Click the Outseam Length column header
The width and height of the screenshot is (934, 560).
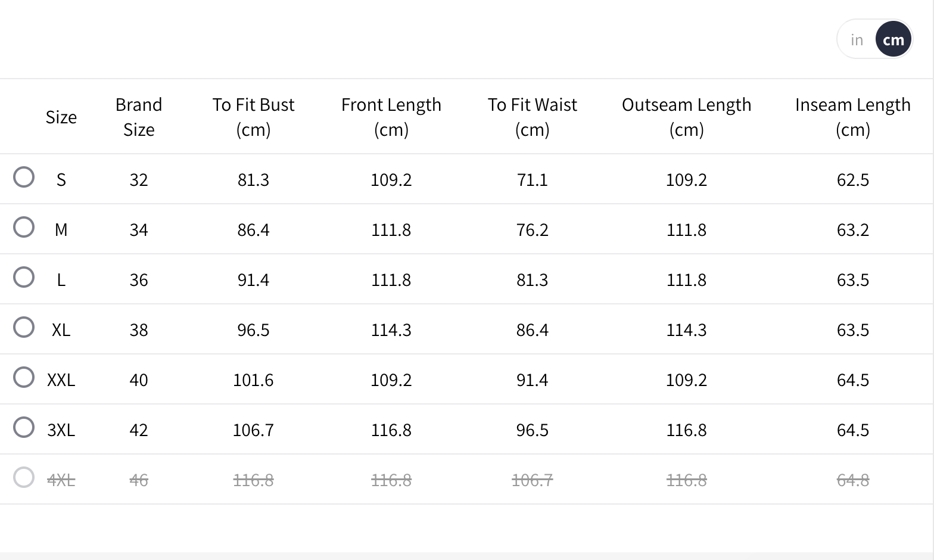click(686, 117)
